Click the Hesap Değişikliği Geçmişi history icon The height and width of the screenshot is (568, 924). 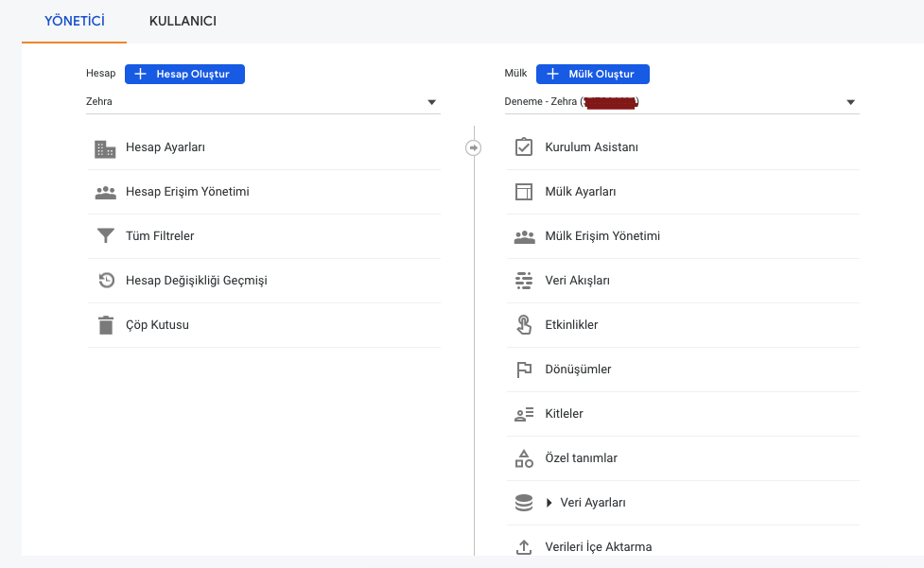[105, 281]
